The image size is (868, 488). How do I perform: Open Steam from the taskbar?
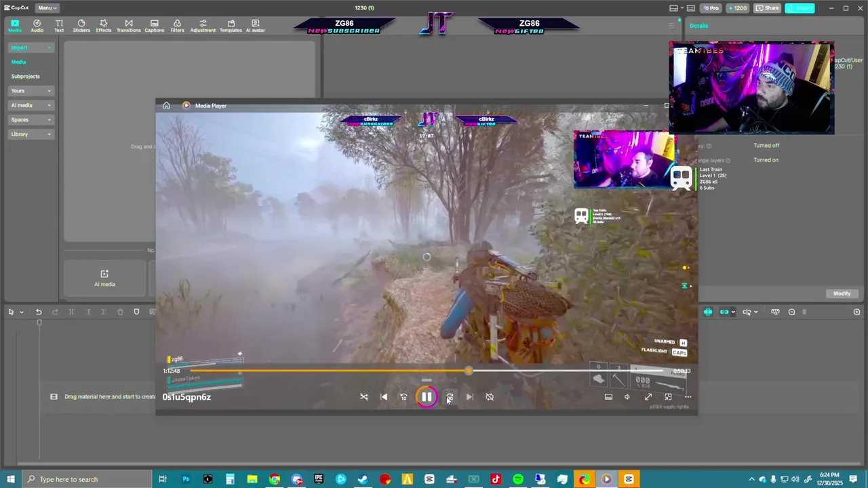[x=363, y=479]
